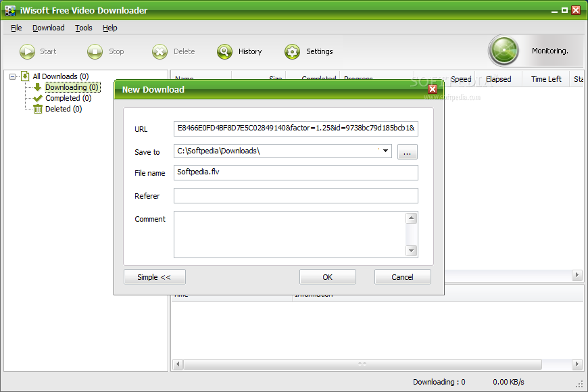588x392 pixels.
Task: Select All Downloads (0) in the tree
Action: tap(61, 76)
